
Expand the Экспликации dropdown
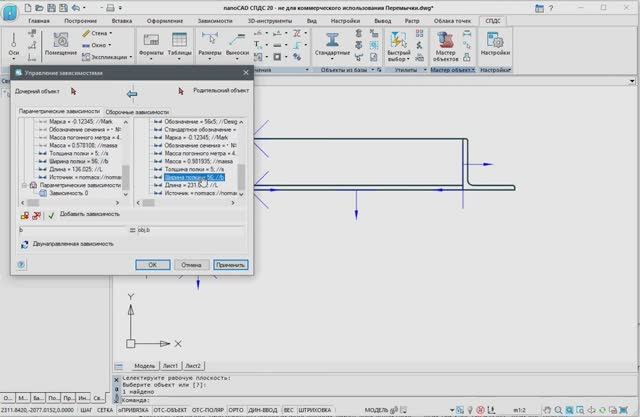pyautogui.click(x=131, y=57)
